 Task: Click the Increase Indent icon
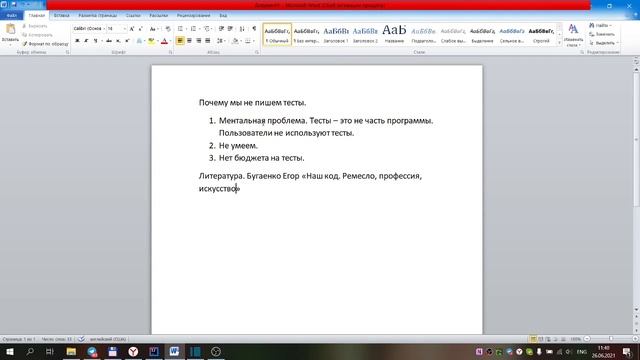coord(230,29)
